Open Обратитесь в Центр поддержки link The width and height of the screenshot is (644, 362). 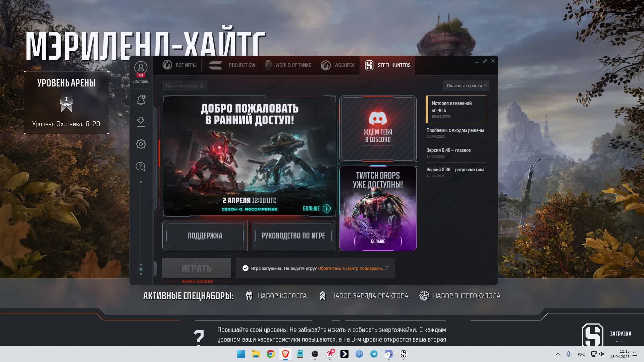(350, 268)
